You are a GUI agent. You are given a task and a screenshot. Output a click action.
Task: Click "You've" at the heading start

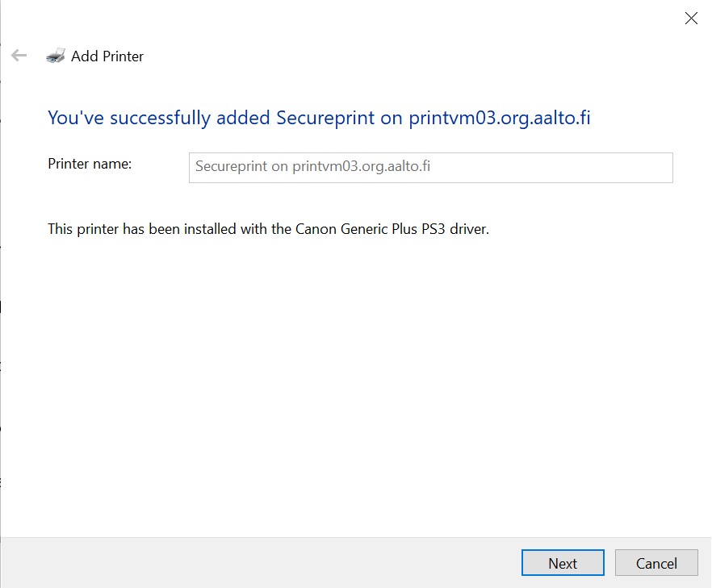coord(76,118)
